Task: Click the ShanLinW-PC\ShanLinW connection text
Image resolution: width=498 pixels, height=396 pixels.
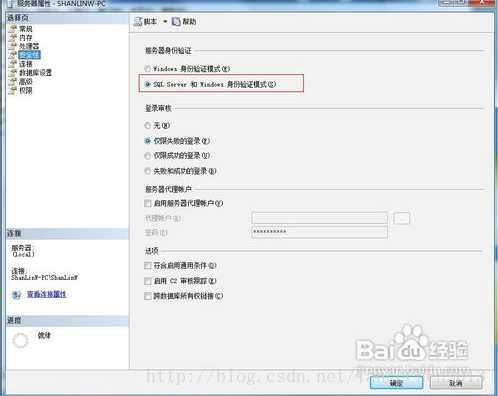Action: tap(44, 277)
